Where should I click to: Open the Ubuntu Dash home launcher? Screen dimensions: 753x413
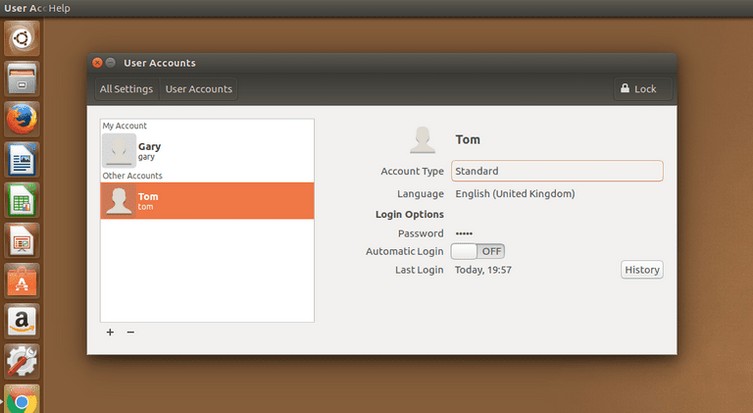point(22,38)
